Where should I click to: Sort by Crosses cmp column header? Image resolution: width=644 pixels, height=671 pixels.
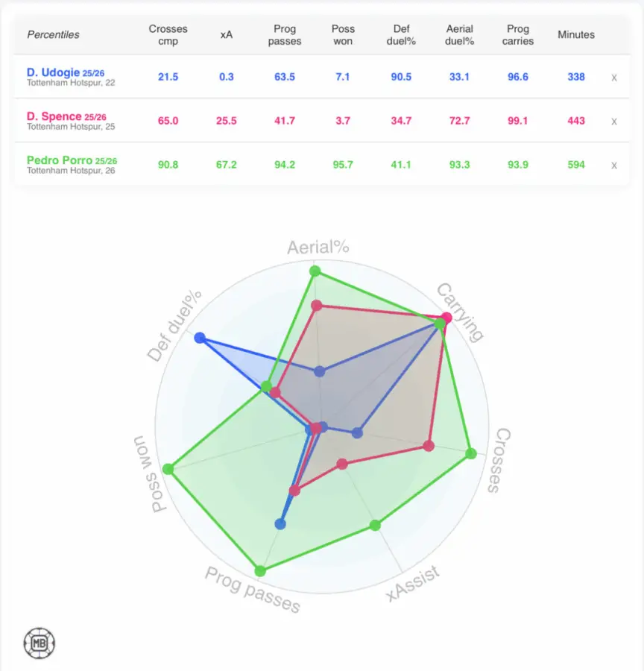coord(168,35)
